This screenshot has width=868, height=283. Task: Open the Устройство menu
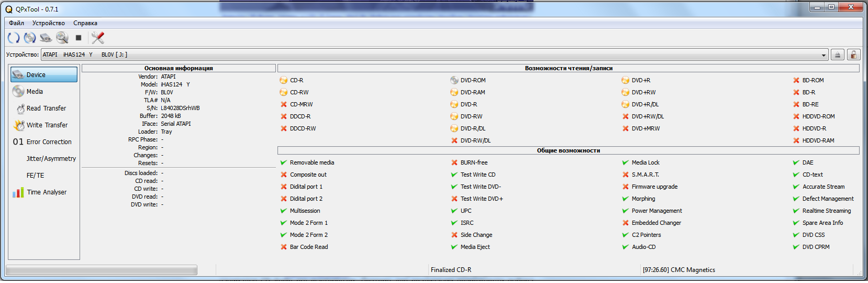click(49, 23)
